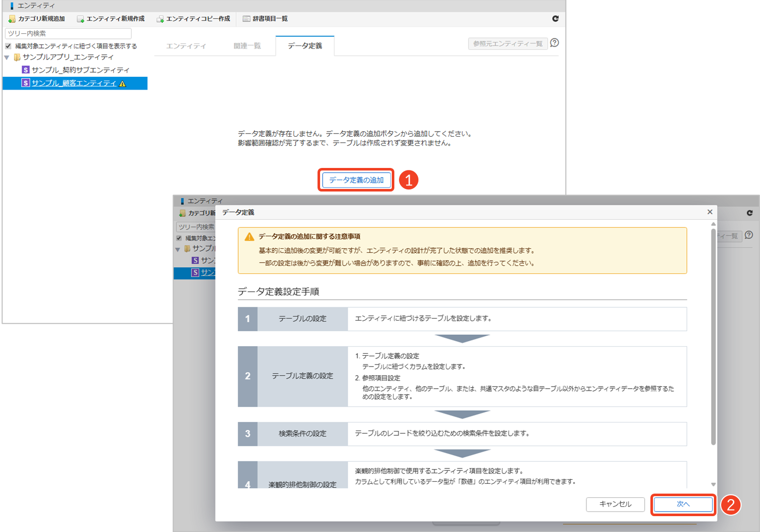Click the エンティティ新規作成 toolbar icon
Screen dimensions: 760x532
pos(80,19)
